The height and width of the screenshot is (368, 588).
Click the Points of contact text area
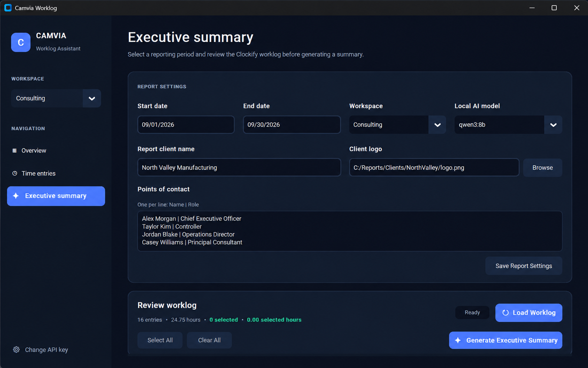click(x=350, y=231)
